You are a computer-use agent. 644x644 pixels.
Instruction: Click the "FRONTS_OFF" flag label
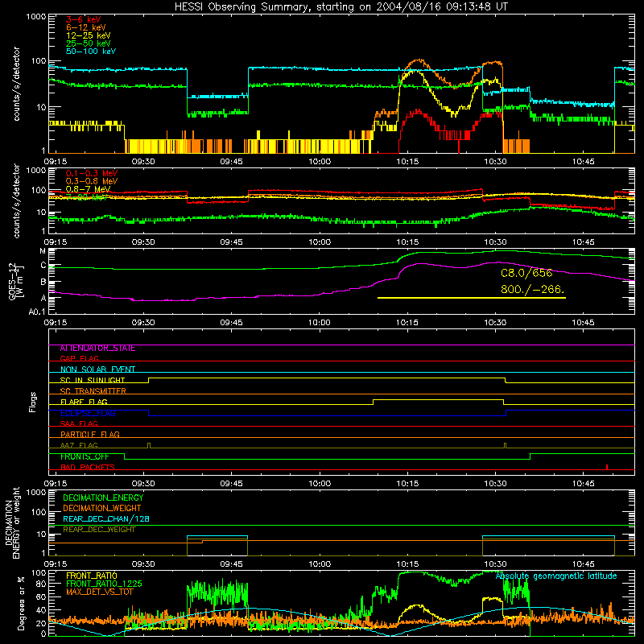[x=85, y=456]
